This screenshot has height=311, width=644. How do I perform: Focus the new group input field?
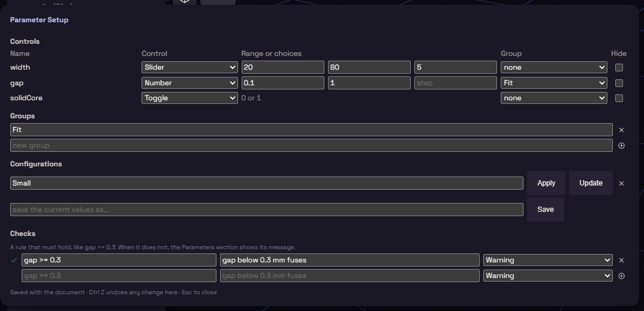tap(311, 145)
